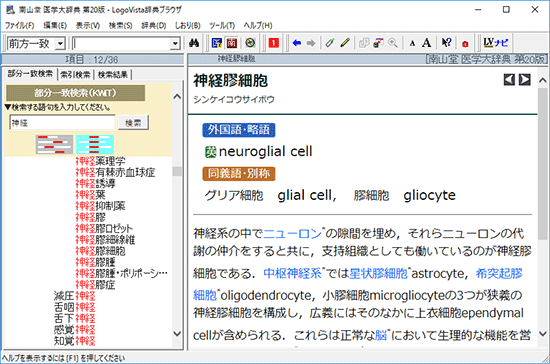This screenshot has height=364, width=550.
Task: Click the gray forward arrow icon
Action: tap(311, 43)
